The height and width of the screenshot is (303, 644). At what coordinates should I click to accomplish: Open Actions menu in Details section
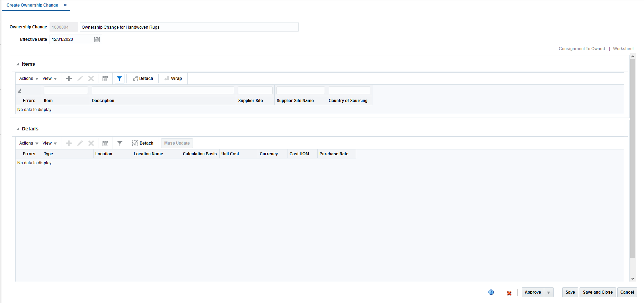[29, 143]
